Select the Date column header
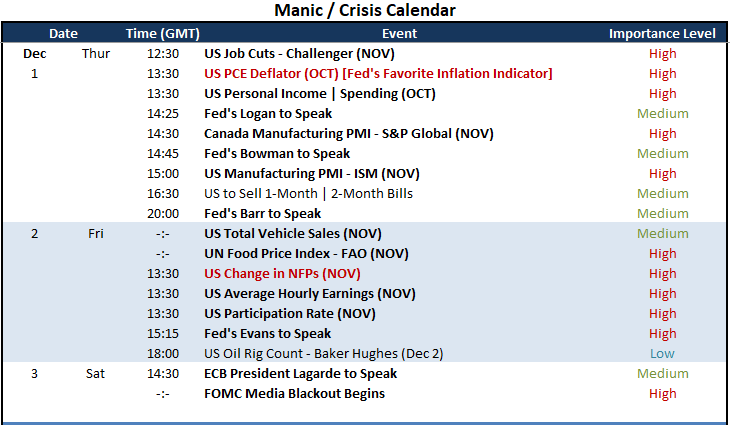Viewport: 730px width, 425px height. coord(63,34)
